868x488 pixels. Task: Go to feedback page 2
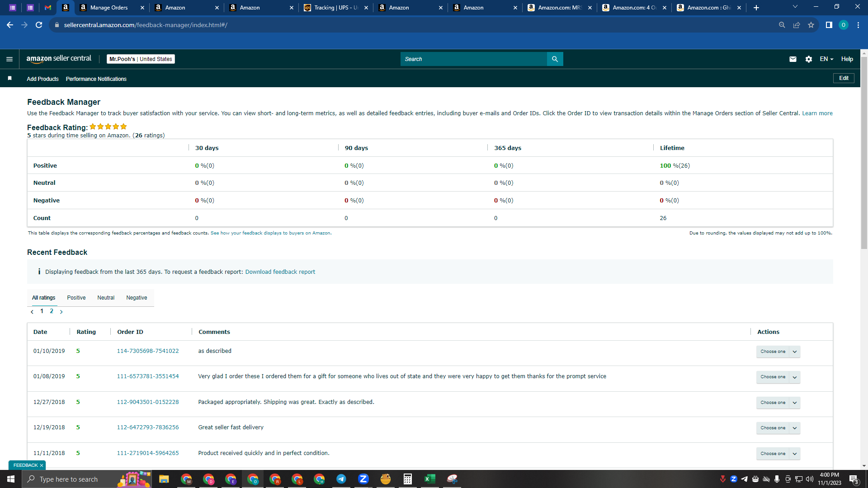(x=52, y=311)
